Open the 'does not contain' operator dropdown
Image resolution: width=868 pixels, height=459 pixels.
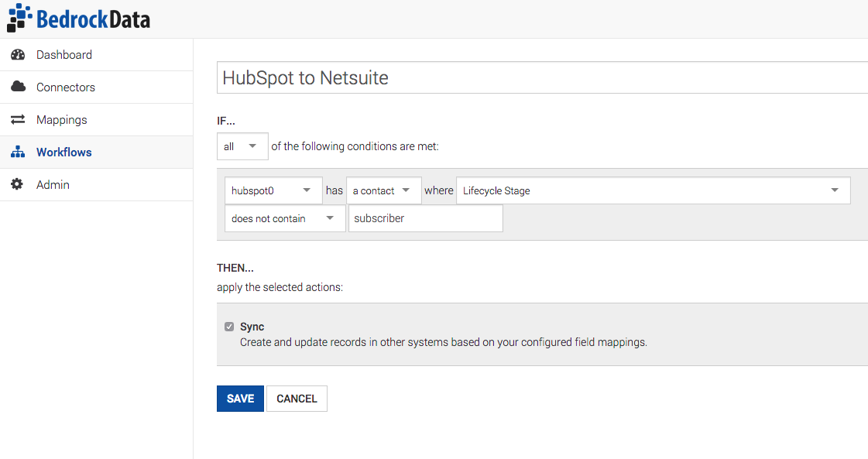point(284,218)
